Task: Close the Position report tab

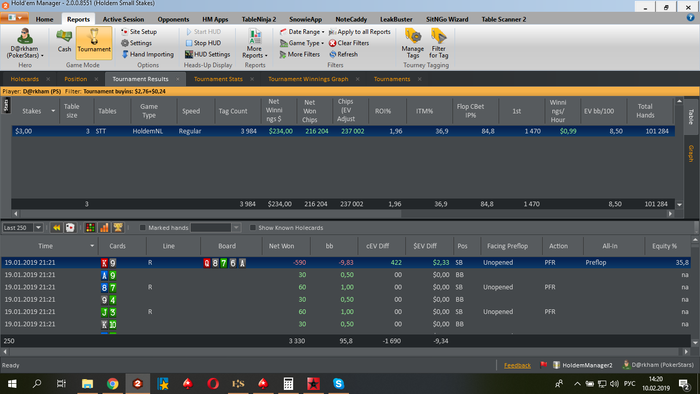Action: (96, 79)
